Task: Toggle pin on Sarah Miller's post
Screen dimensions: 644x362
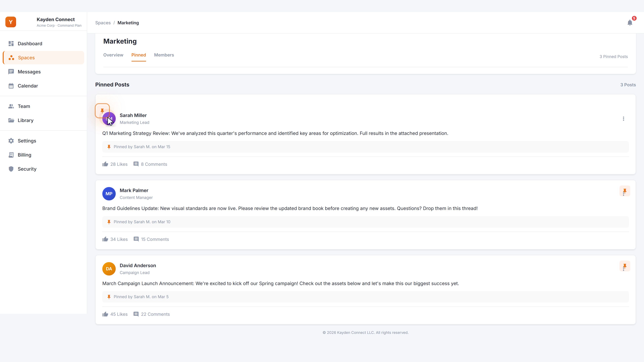Action: coord(102,111)
